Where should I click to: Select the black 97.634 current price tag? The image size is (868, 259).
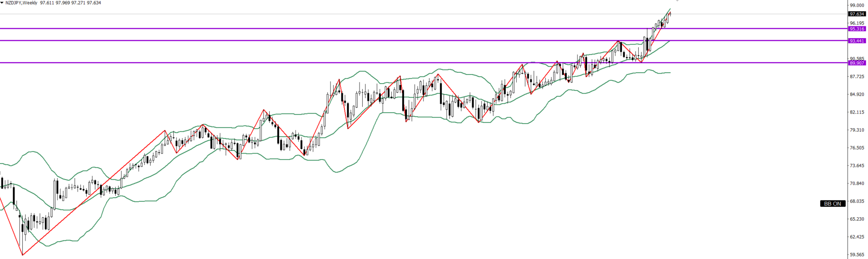click(x=857, y=14)
